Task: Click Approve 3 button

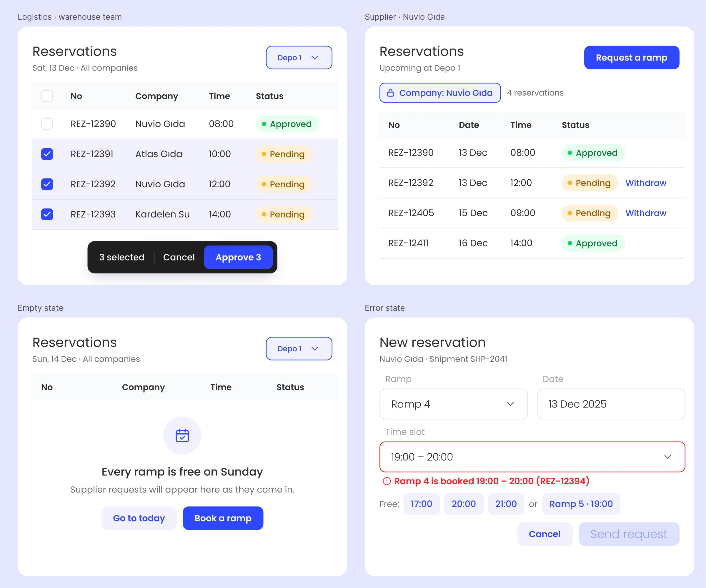Action: coord(238,257)
